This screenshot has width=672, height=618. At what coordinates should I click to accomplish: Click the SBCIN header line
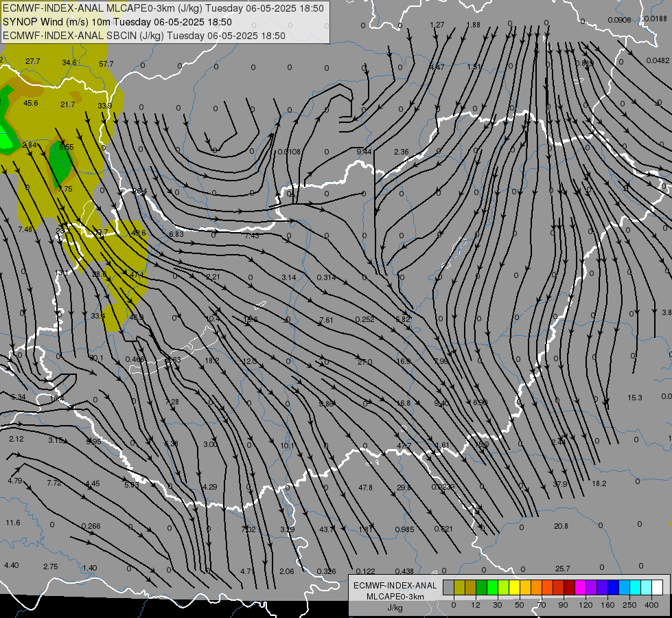point(144,36)
